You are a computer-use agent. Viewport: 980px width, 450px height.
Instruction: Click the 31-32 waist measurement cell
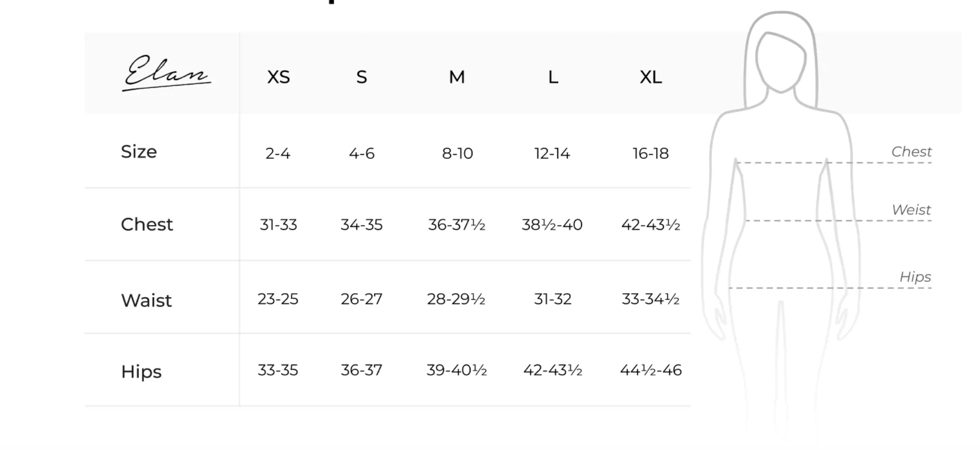pyautogui.click(x=553, y=299)
